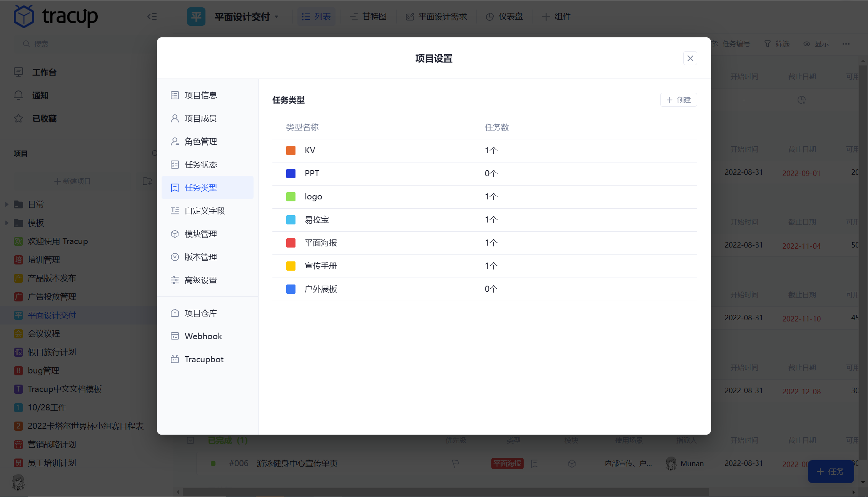Image resolution: width=868 pixels, height=497 pixels.
Task: Close the 项目设置 dialog
Action: pos(690,58)
